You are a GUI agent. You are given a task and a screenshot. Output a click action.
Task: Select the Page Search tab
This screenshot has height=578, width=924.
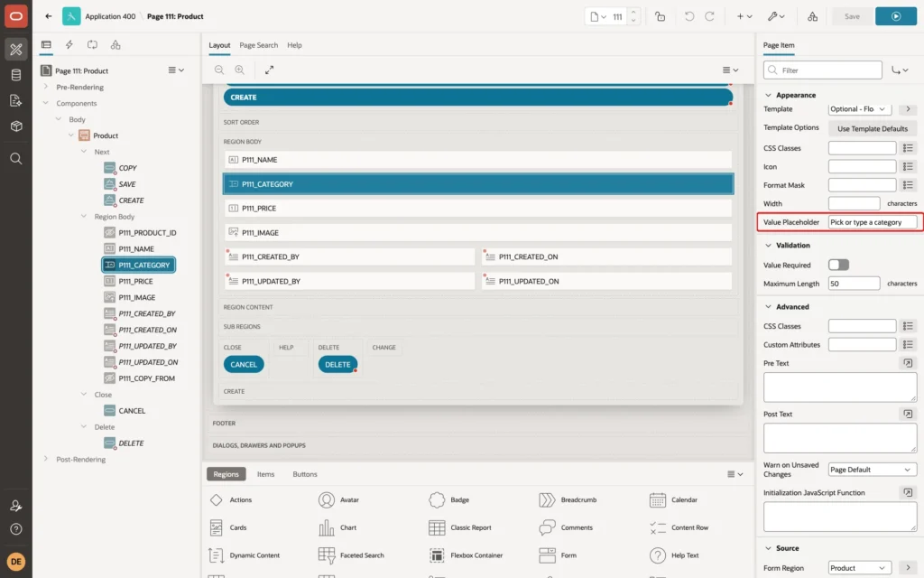tap(258, 45)
